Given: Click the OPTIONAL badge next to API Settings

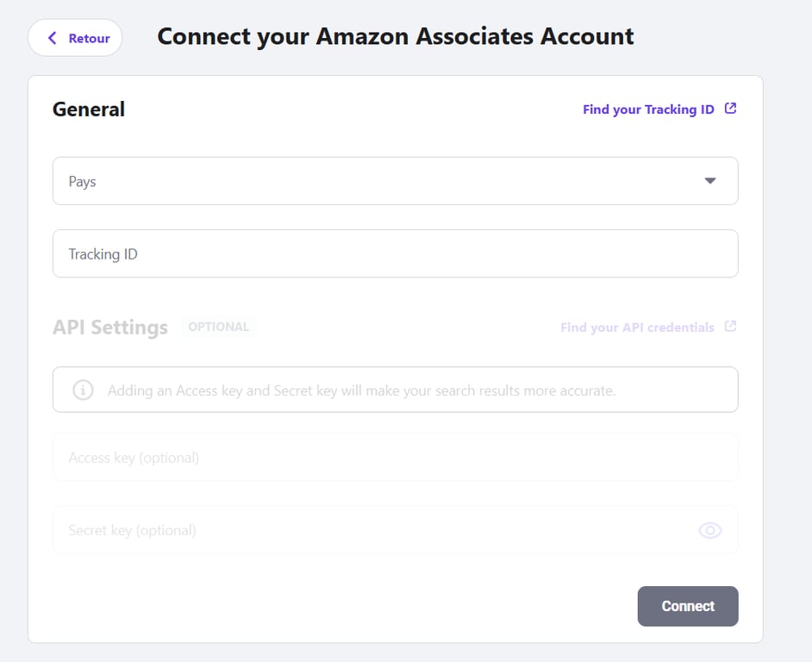Looking at the screenshot, I should click(x=219, y=326).
